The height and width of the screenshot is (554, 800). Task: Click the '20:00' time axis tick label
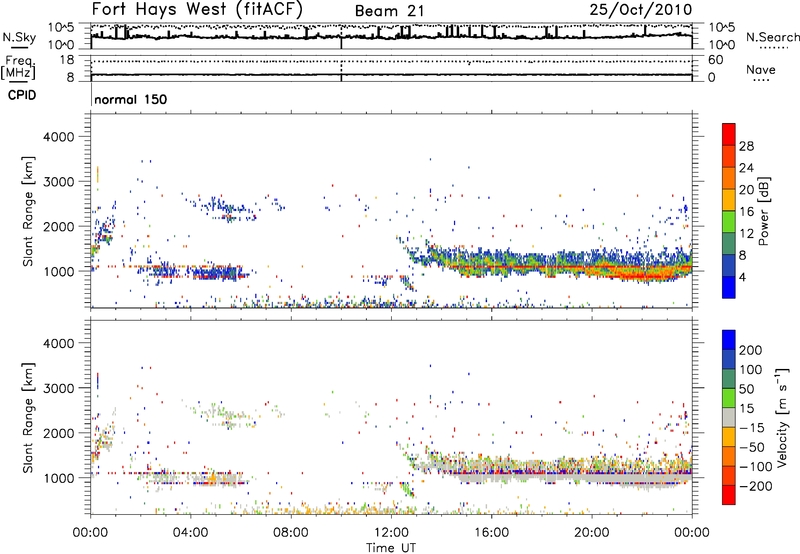tap(592, 533)
